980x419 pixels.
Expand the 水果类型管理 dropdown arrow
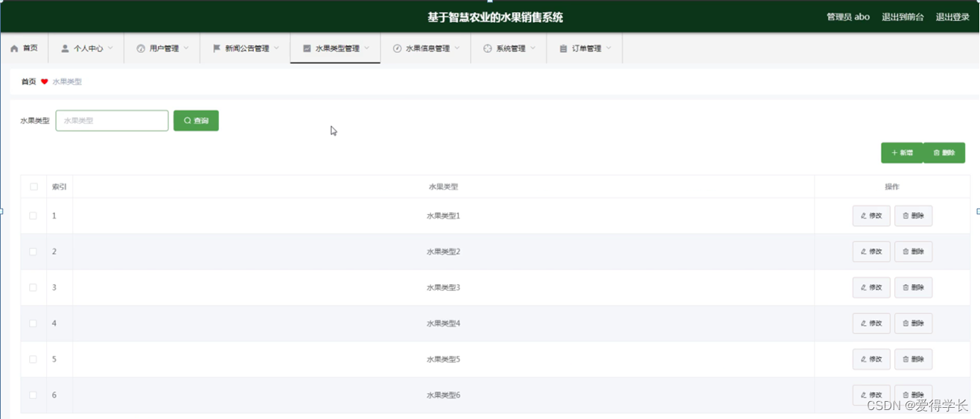tap(367, 48)
